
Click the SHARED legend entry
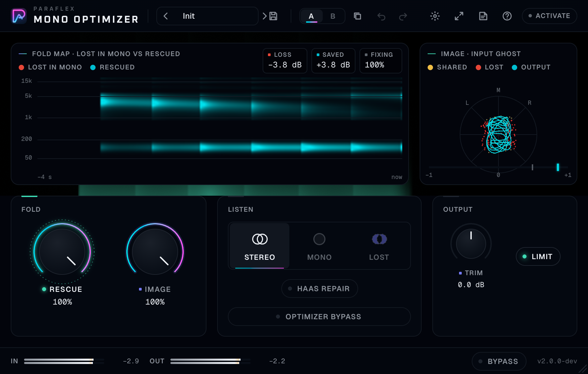click(x=447, y=67)
